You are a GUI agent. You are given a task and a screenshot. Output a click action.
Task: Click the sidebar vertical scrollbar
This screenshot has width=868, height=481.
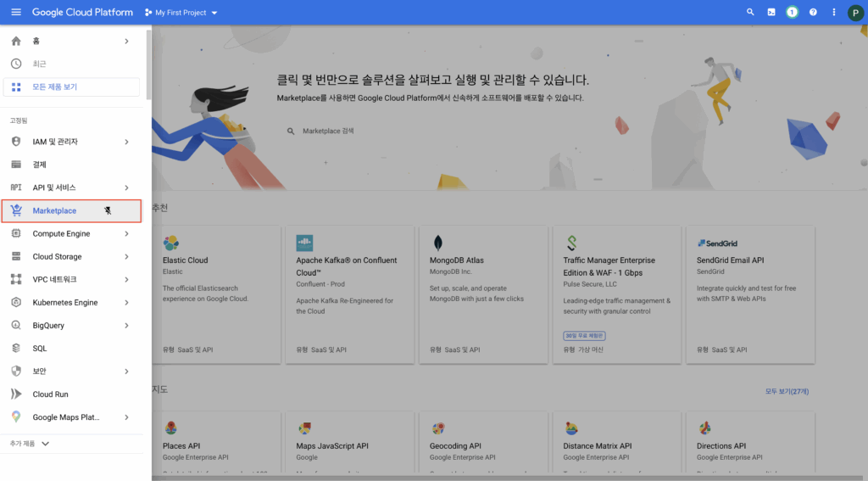[x=148, y=64]
